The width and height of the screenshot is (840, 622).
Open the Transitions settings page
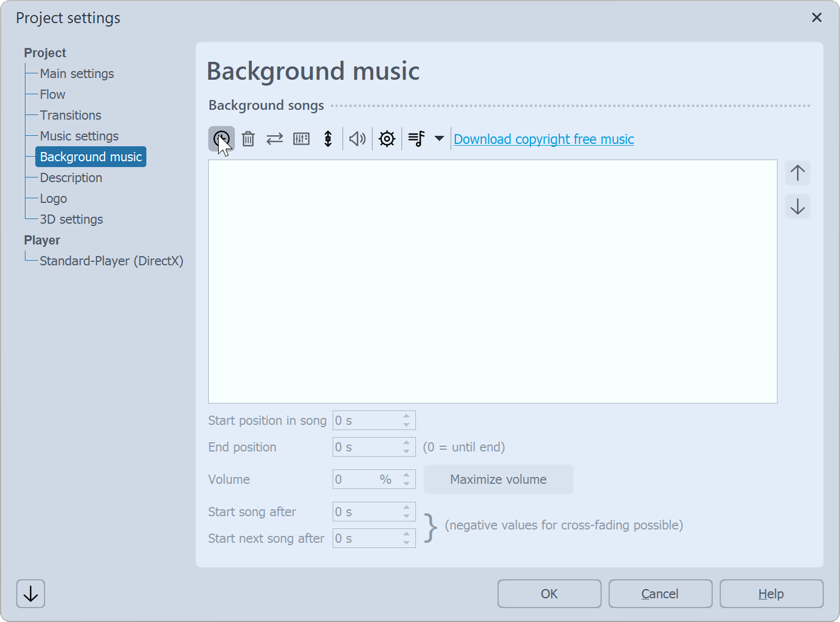pyautogui.click(x=71, y=115)
